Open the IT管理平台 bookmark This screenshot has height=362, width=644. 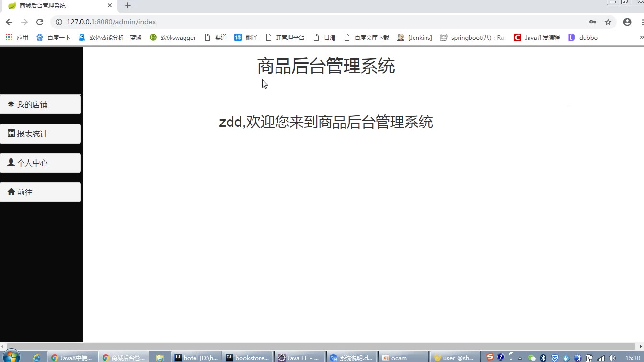(x=285, y=37)
